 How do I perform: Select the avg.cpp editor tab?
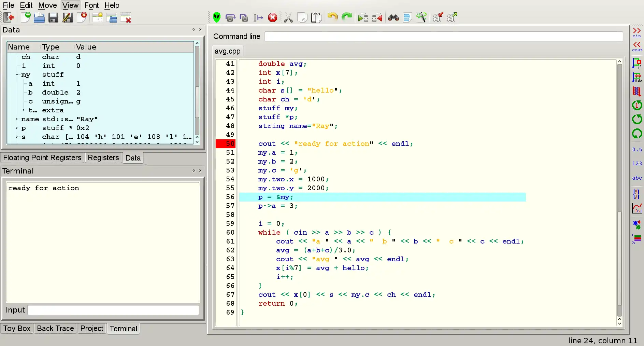pyautogui.click(x=228, y=51)
